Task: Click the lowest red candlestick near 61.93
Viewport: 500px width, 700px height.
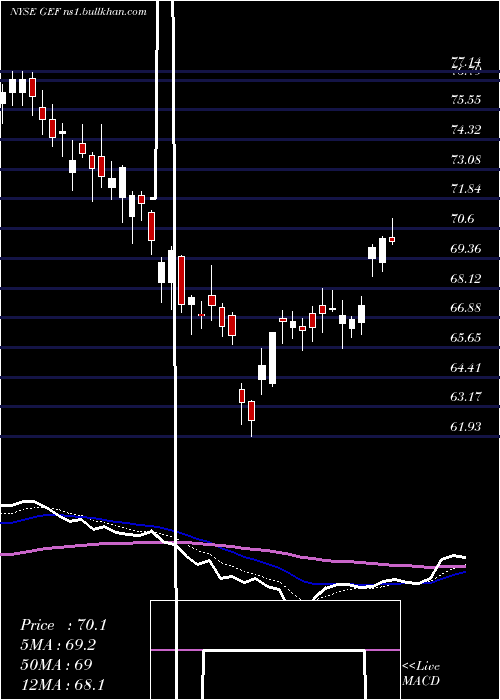Action: click(x=251, y=411)
